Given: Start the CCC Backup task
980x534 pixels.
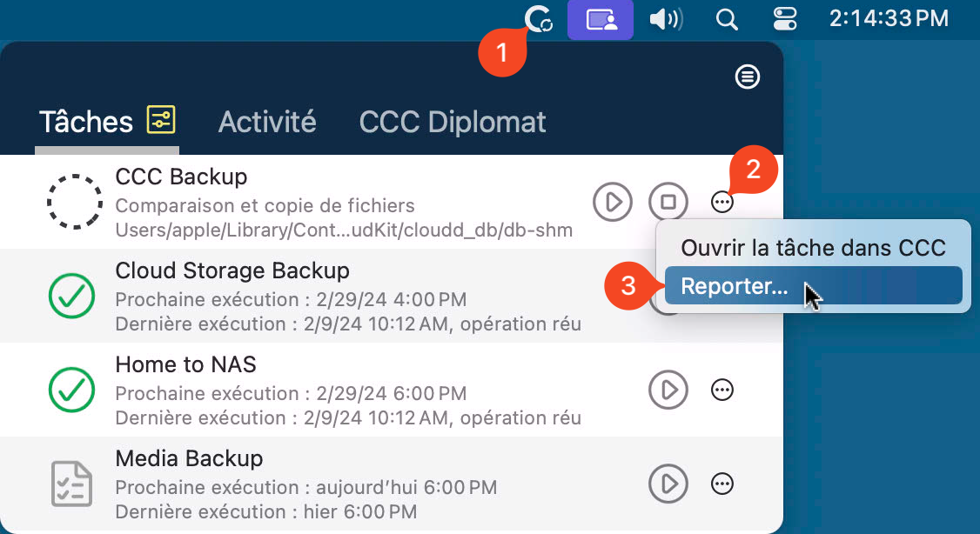Looking at the screenshot, I should (x=613, y=202).
